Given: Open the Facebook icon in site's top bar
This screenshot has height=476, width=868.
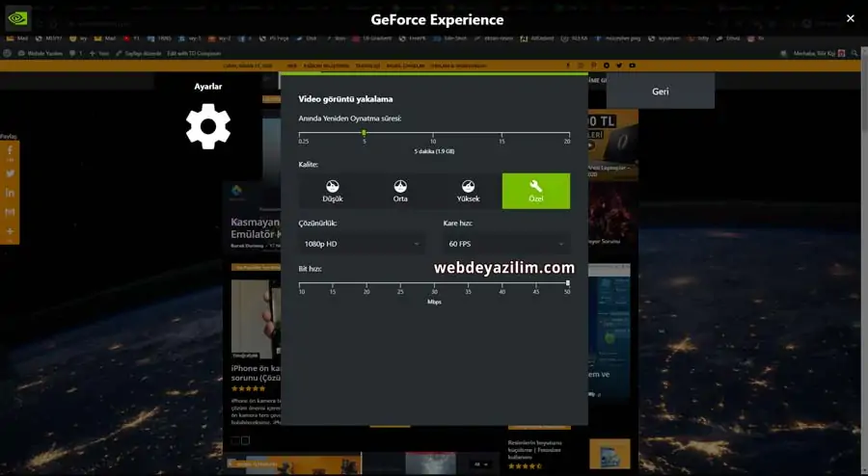Looking at the screenshot, I should (x=568, y=66).
